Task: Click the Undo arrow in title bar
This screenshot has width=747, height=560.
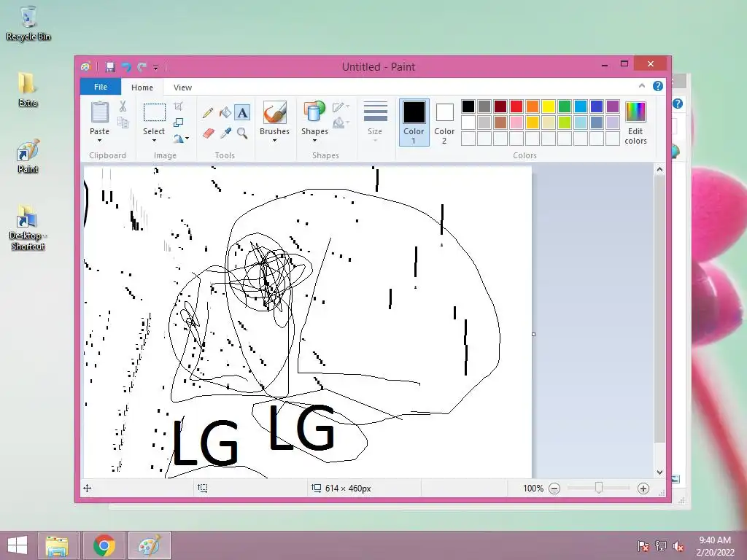Action: point(125,67)
